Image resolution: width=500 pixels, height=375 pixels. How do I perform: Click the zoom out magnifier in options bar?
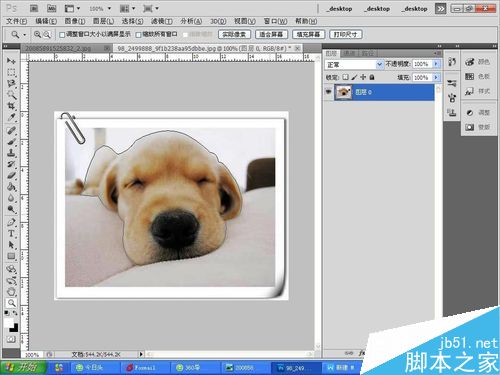tap(47, 34)
